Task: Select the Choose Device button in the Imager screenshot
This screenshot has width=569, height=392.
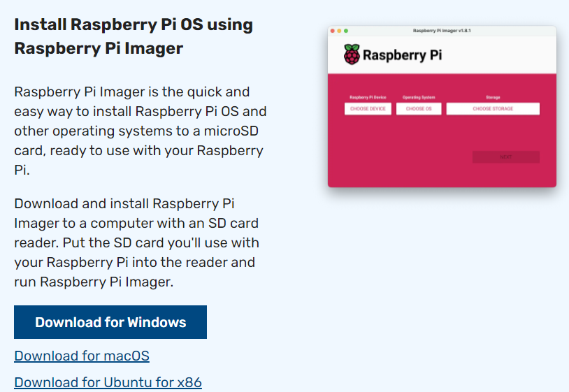Action: [368, 109]
